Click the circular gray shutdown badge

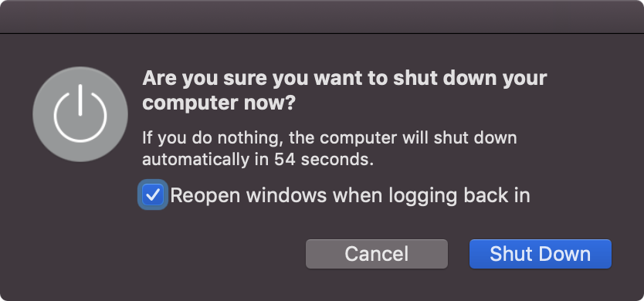(80, 114)
